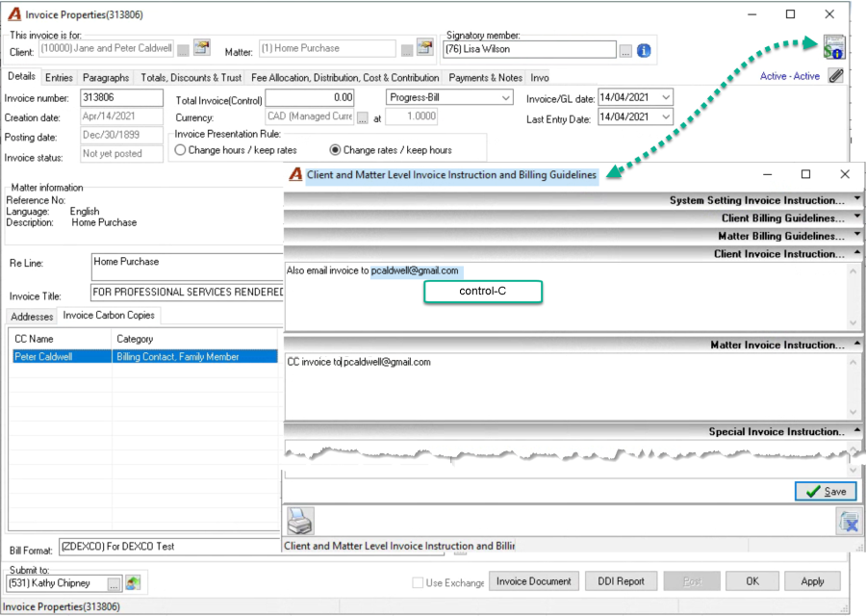Collapse Matter Invoice Instruction section
The height and width of the screenshot is (616, 866).
click(x=856, y=343)
